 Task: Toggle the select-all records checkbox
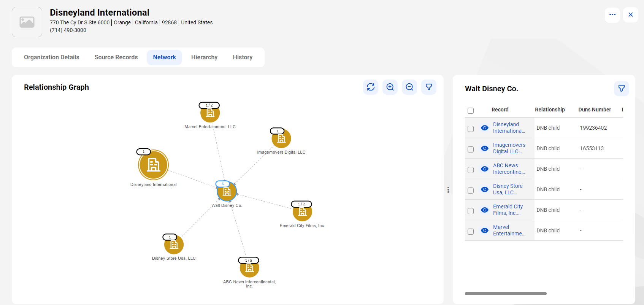tap(471, 111)
